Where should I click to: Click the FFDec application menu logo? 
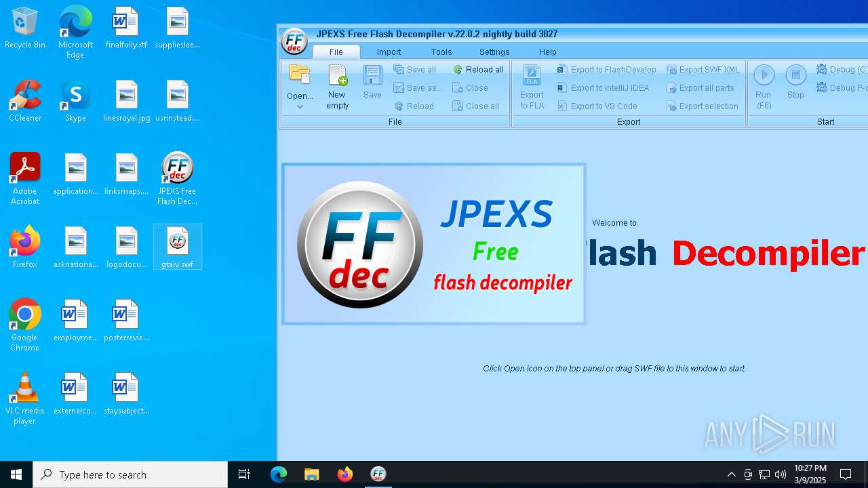[294, 41]
